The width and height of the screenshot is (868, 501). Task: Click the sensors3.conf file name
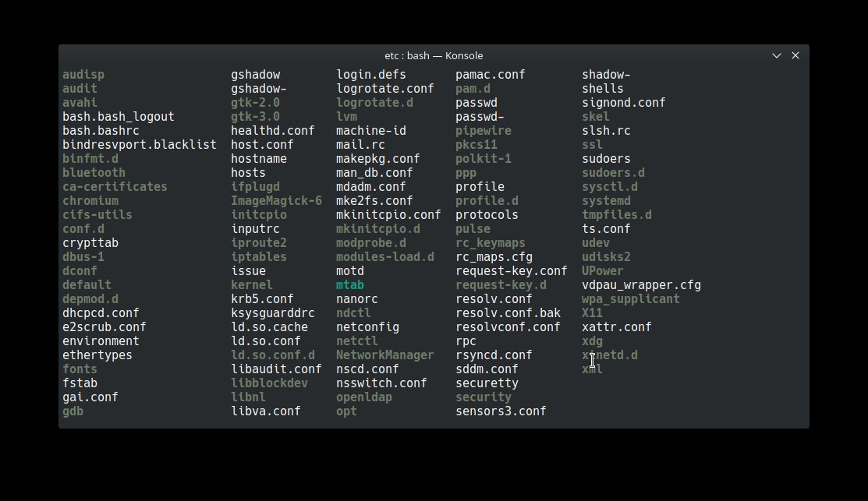coord(501,411)
